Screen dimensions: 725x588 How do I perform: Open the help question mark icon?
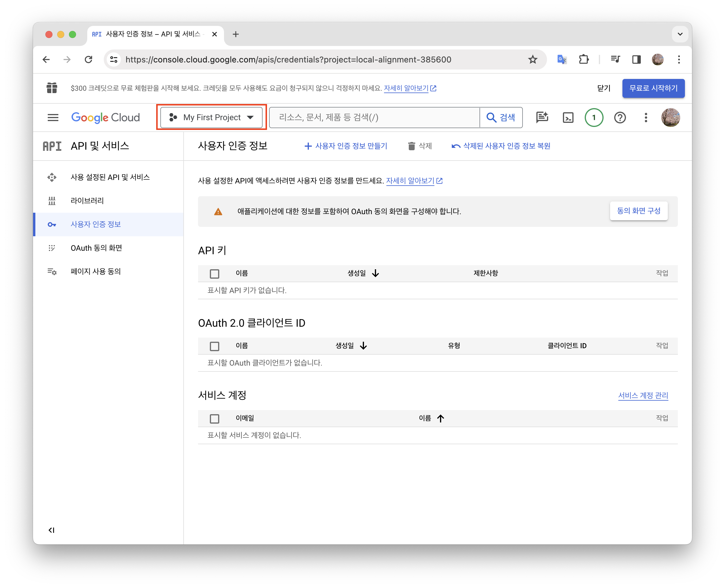[x=619, y=118]
